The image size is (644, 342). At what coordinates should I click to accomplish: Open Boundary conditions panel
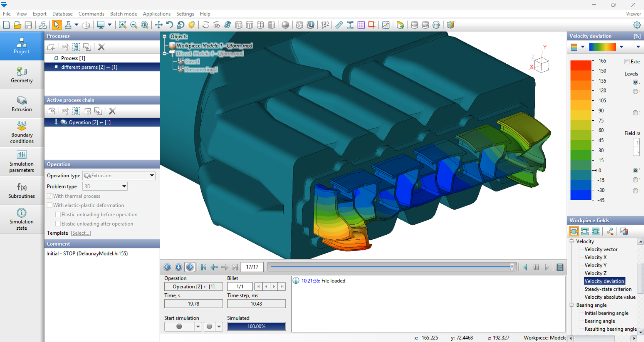pyautogui.click(x=22, y=132)
